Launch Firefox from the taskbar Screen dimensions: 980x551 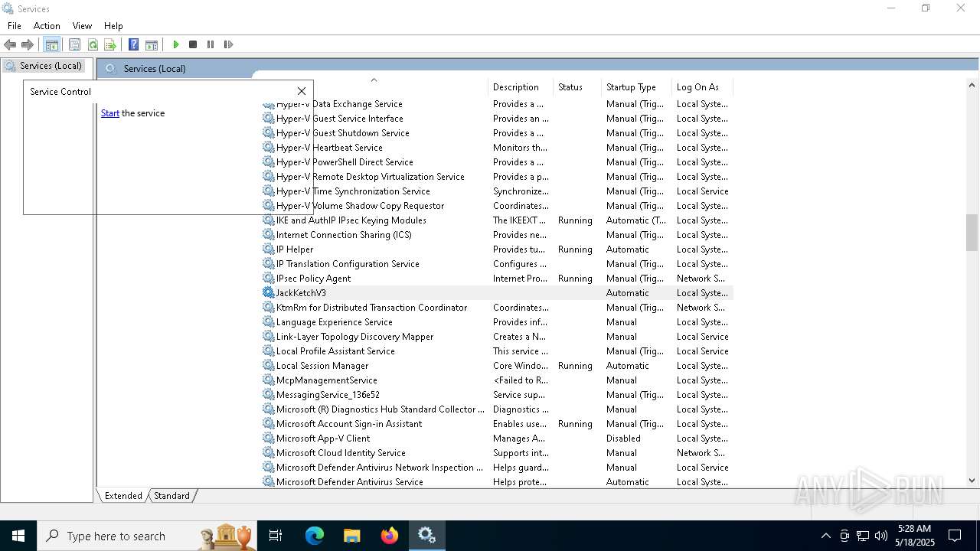(389, 536)
